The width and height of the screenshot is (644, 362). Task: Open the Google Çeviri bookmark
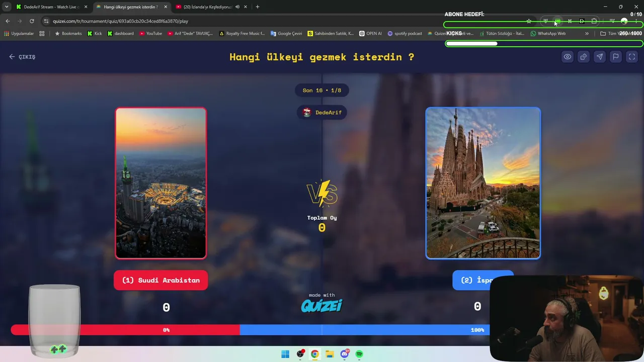(x=286, y=34)
